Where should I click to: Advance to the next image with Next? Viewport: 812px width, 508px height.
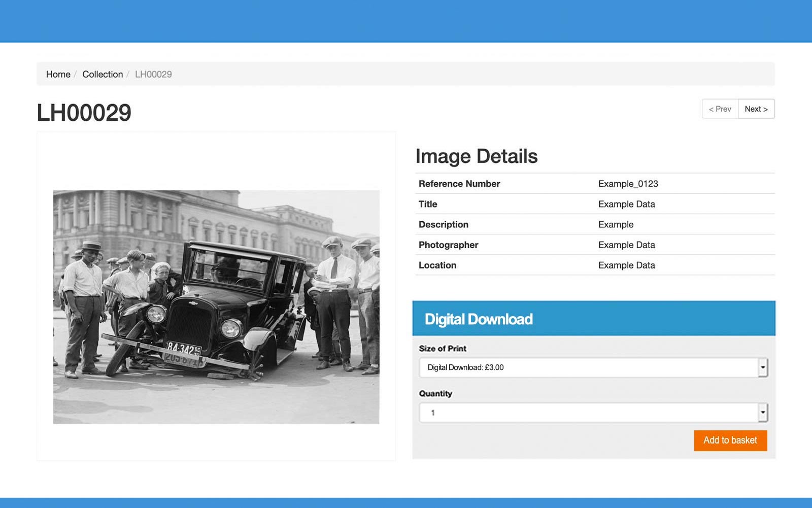[x=756, y=109]
